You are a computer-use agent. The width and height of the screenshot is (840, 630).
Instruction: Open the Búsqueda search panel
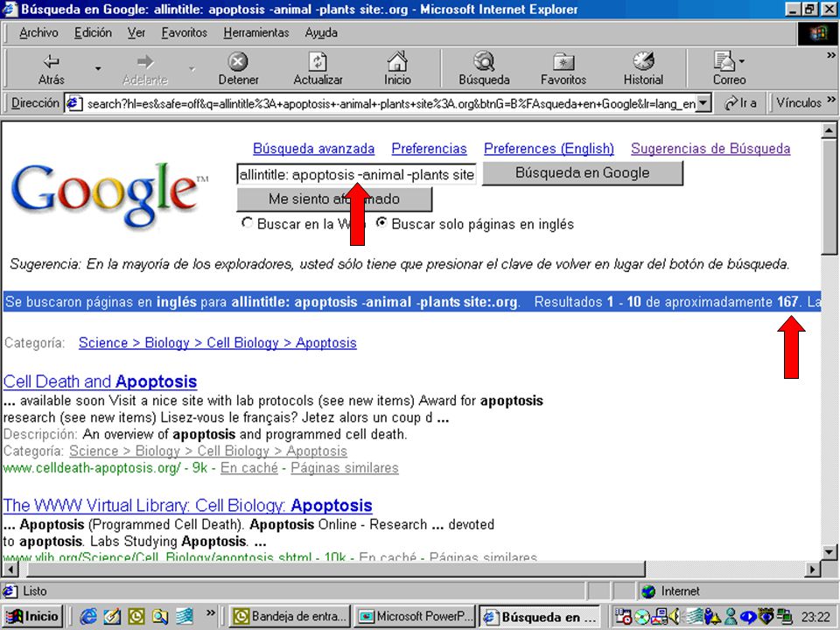click(x=484, y=68)
